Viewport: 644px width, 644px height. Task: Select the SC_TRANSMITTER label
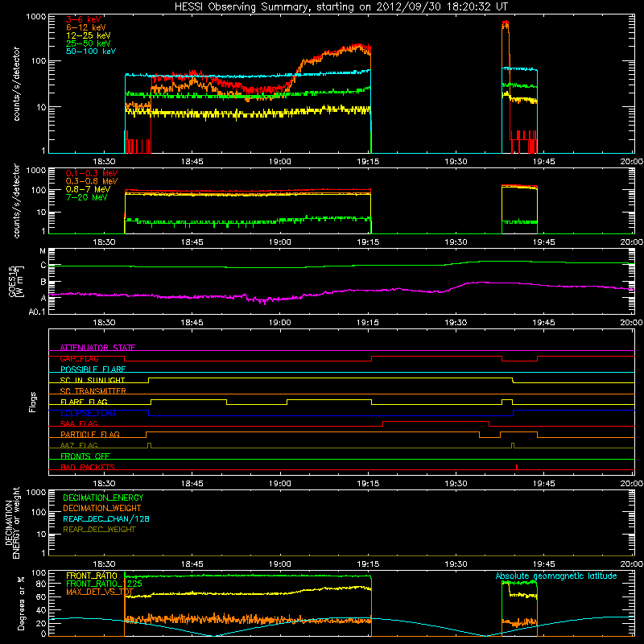(93, 391)
